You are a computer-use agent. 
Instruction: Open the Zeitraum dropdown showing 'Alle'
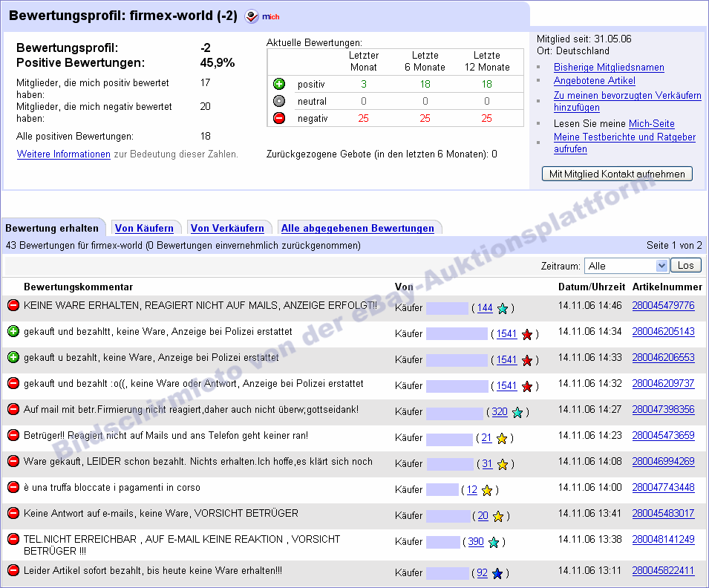[626, 266]
